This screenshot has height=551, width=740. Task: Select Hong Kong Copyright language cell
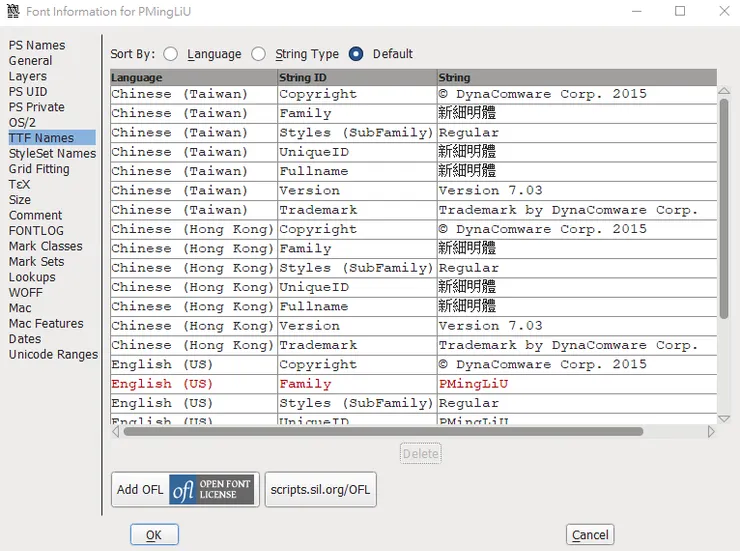tap(194, 229)
